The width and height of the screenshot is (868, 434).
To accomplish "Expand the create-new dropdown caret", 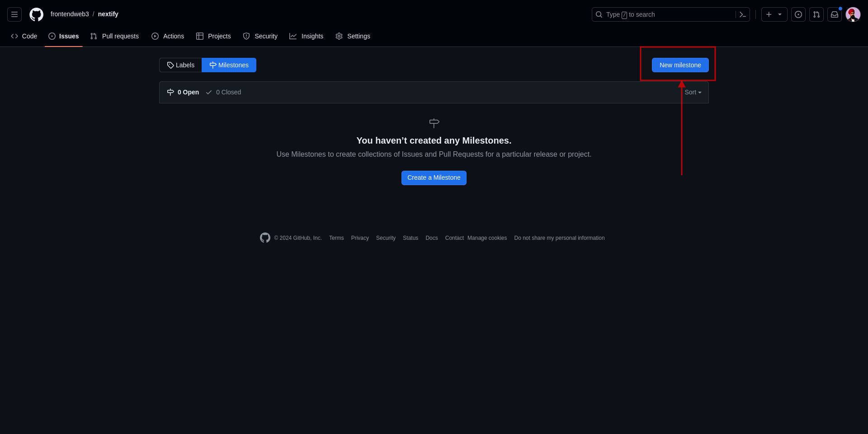I will tap(780, 14).
